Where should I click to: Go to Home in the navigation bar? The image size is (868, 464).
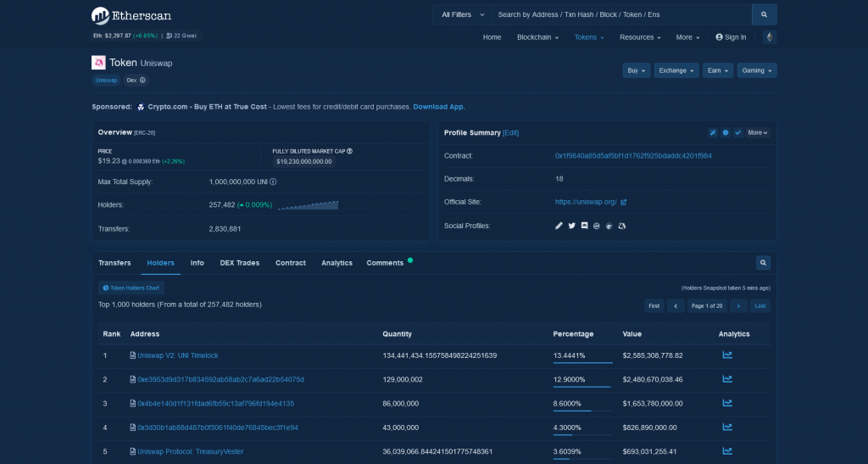point(492,37)
